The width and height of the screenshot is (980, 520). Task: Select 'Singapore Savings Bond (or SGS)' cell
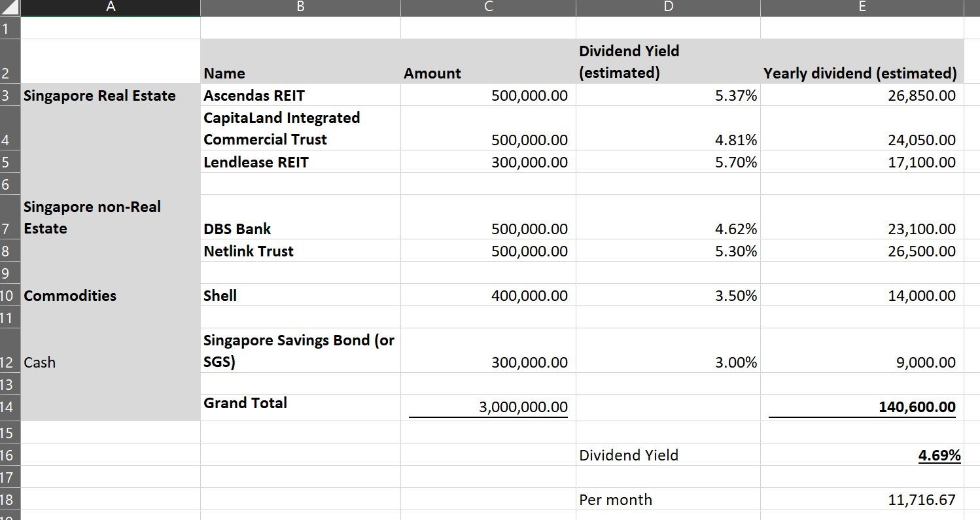[x=300, y=351]
